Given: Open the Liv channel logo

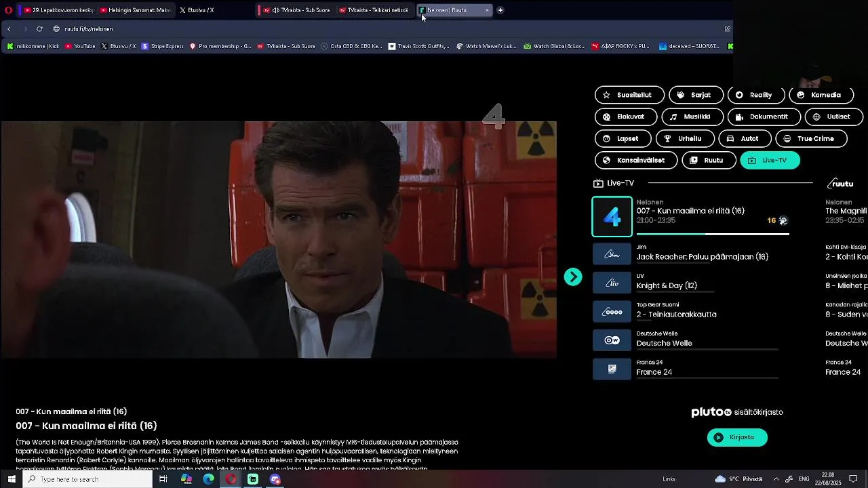Looking at the screenshot, I should coord(612,283).
